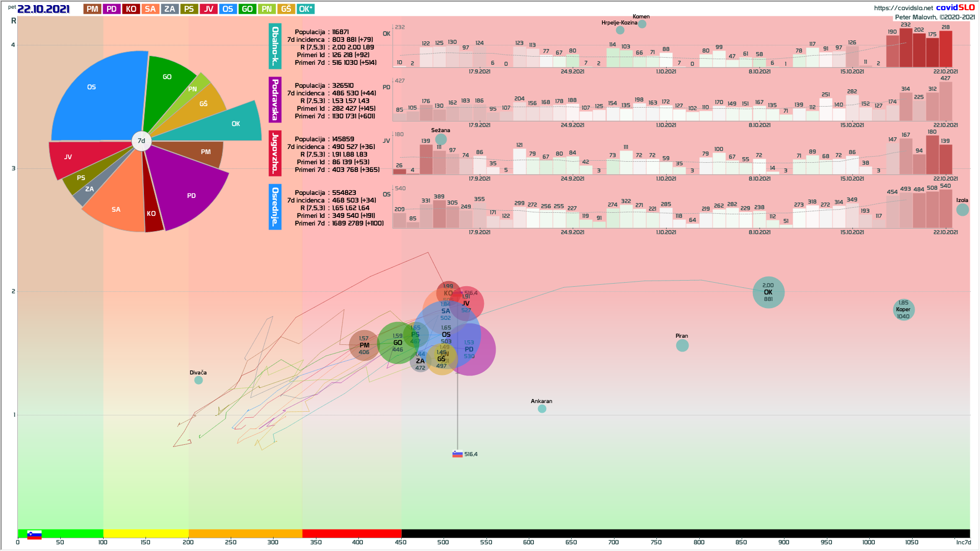
Task: Click the 7d center of pie chart
Action: click(141, 141)
